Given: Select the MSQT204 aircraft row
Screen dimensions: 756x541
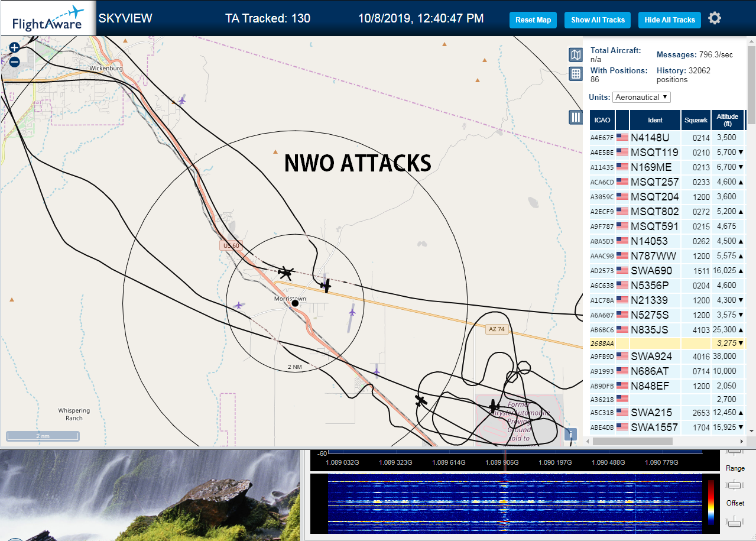Looking at the screenshot, I should pos(668,196).
